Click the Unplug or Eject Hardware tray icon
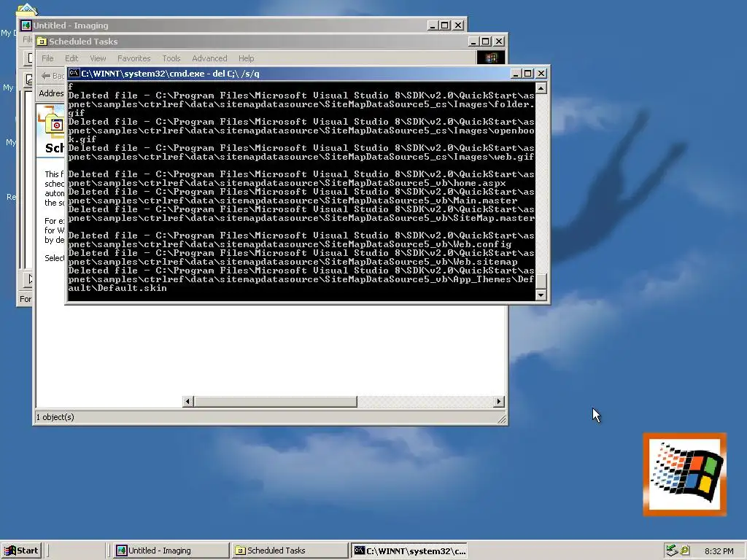The width and height of the screenshot is (747, 560). (672, 551)
